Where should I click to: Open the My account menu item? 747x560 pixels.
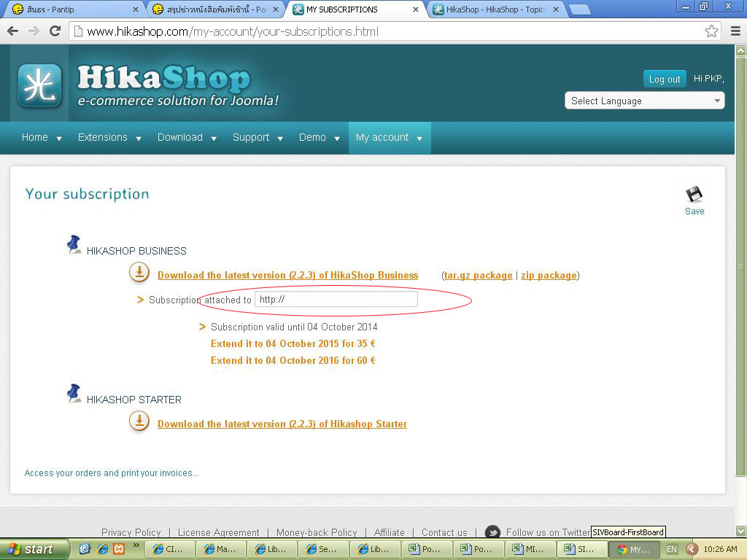382,137
